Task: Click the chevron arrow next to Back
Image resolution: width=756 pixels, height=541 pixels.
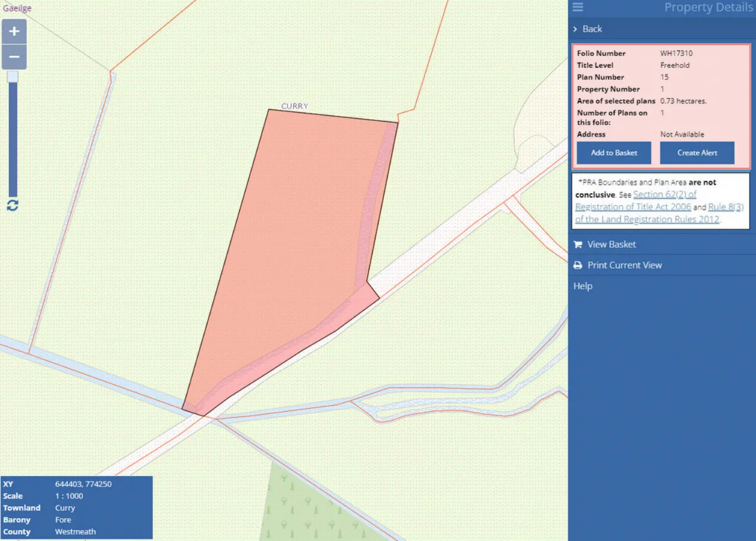Action: (x=575, y=29)
